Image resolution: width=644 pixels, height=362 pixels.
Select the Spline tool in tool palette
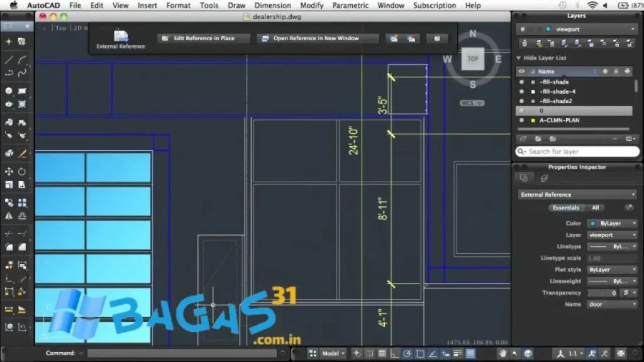point(22,73)
